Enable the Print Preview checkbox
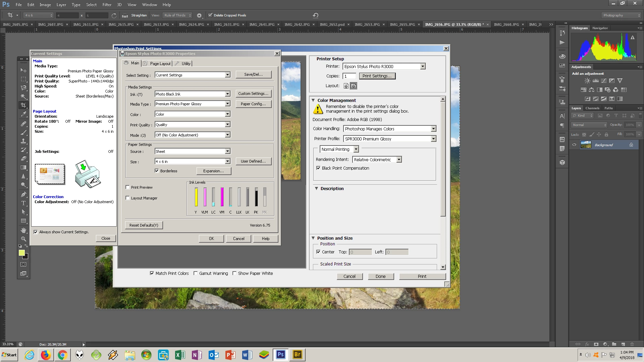Screen dimensions: 644x362 coord(128,187)
